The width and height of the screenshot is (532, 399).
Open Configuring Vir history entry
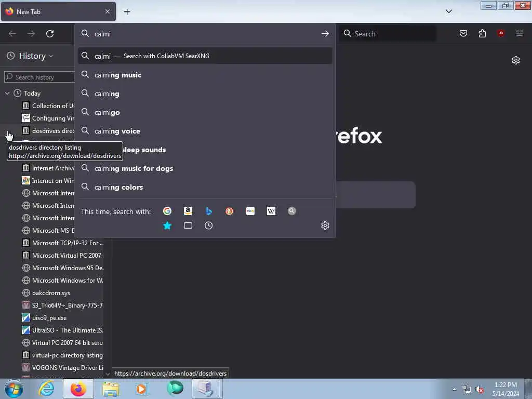click(48, 118)
